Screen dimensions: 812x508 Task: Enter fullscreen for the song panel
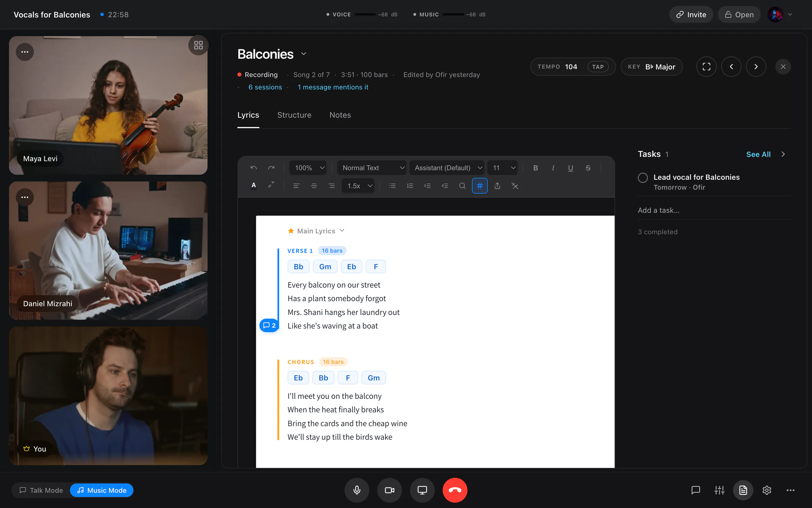click(706, 67)
